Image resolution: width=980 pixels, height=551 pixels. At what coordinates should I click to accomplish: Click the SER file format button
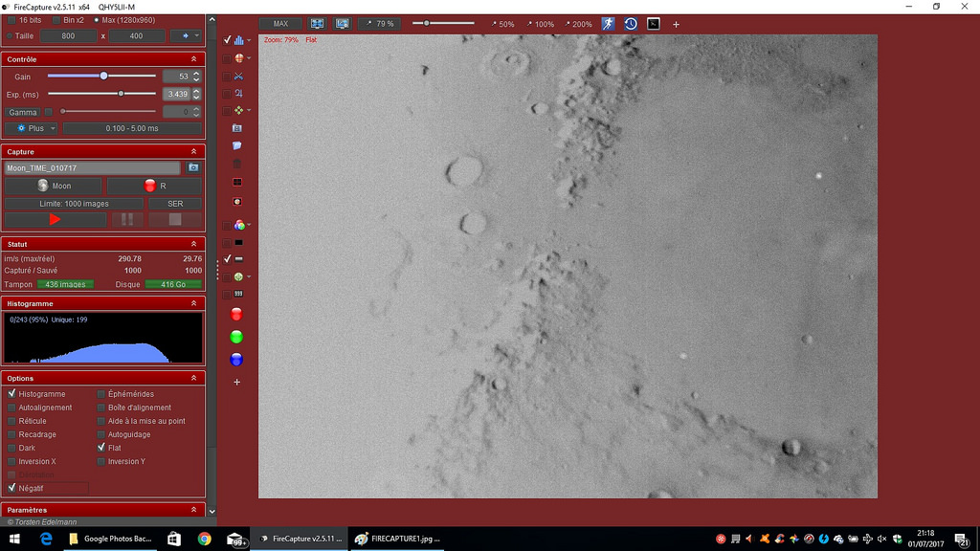[175, 204]
